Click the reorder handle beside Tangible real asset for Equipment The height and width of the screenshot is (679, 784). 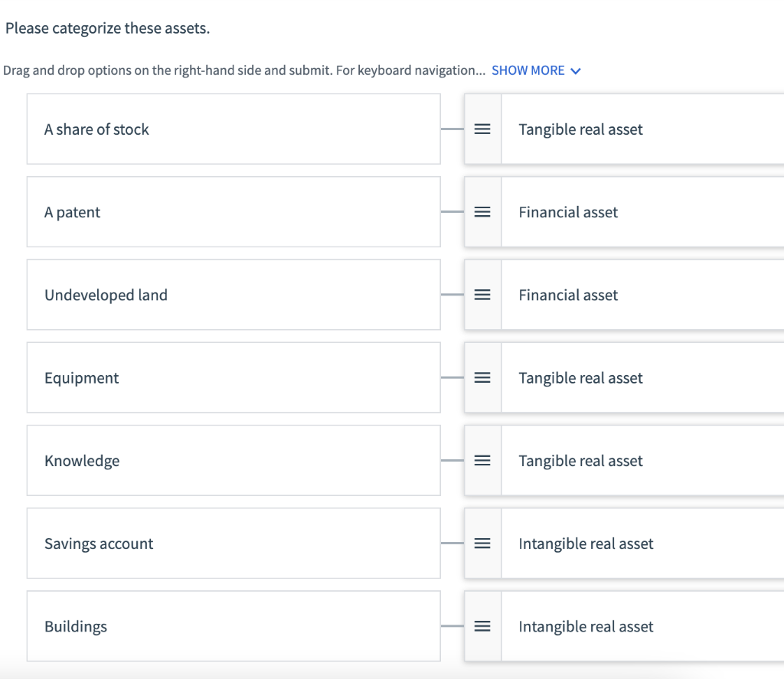click(482, 377)
